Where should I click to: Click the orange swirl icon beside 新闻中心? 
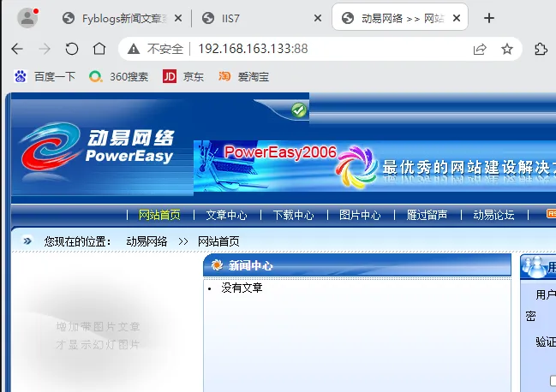click(x=217, y=264)
